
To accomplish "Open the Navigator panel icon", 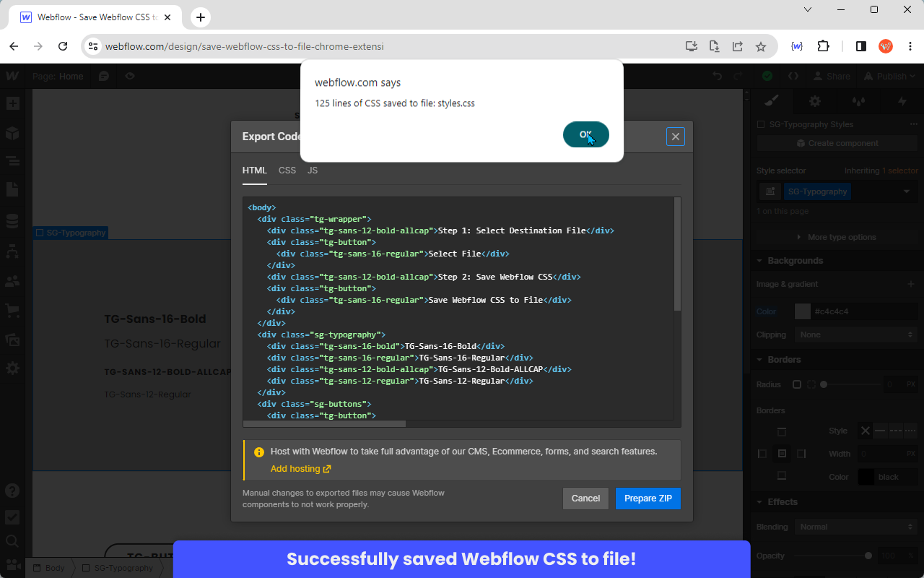I will pyautogui.click(x=12, y=161).
